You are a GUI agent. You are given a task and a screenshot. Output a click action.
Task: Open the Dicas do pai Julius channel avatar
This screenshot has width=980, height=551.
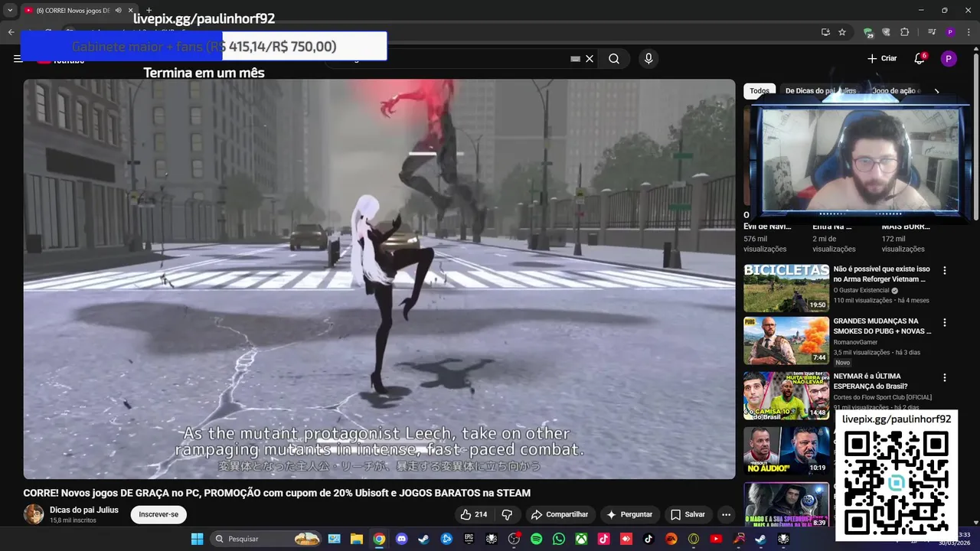[x=34, y=514]
